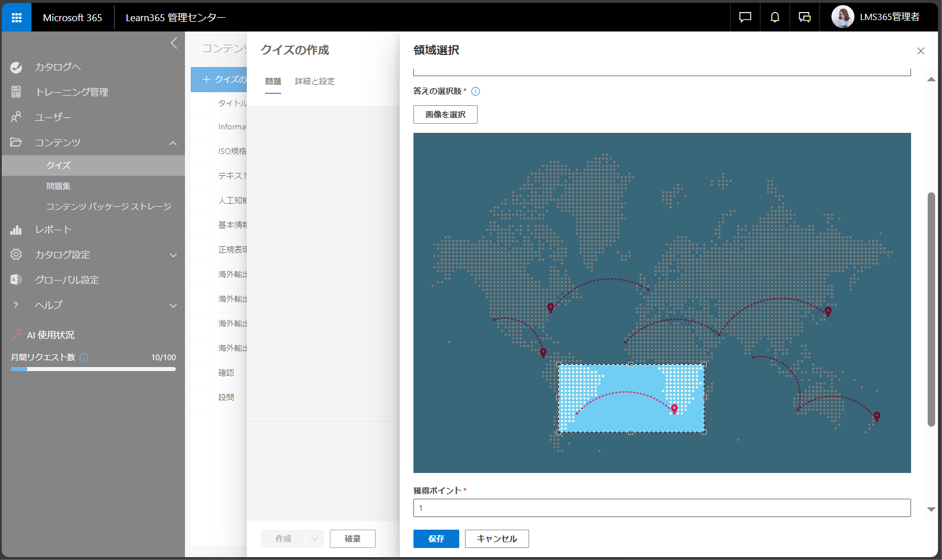Open the feedback conversation icon in header
This screenshot has height=560, width=942.
[805, 17]
